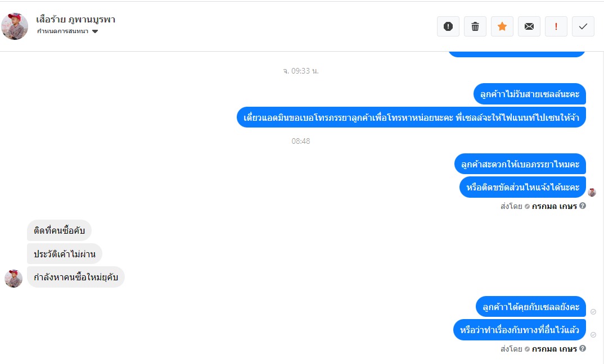This screenshot has height=364, width=604.
Task: Click the message ประวัติเค้าไม่ผ่าน
Action: click(x=64, y=254)
